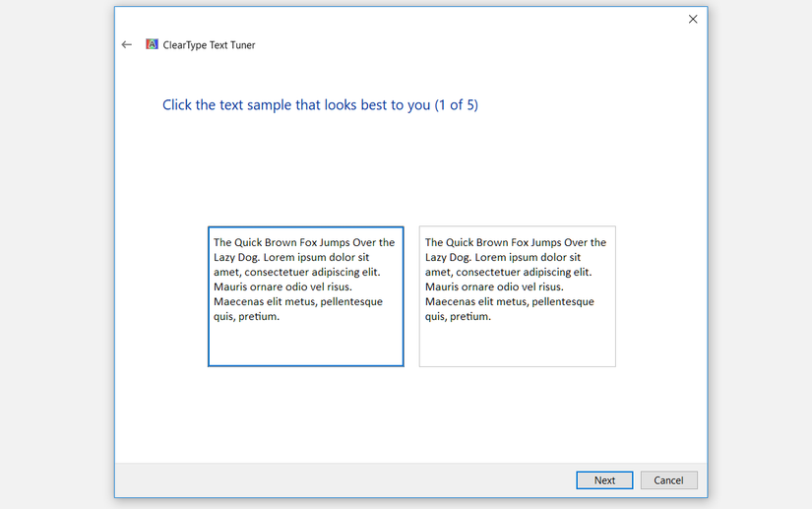Image resolution: width=812 pixels, height=509 pixels.
Task: Choose the right text sample box
Action: click(x=518, y=296)
